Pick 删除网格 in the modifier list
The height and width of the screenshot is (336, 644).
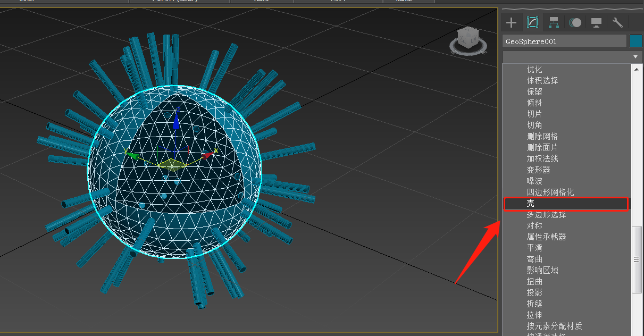pos(542,136)
